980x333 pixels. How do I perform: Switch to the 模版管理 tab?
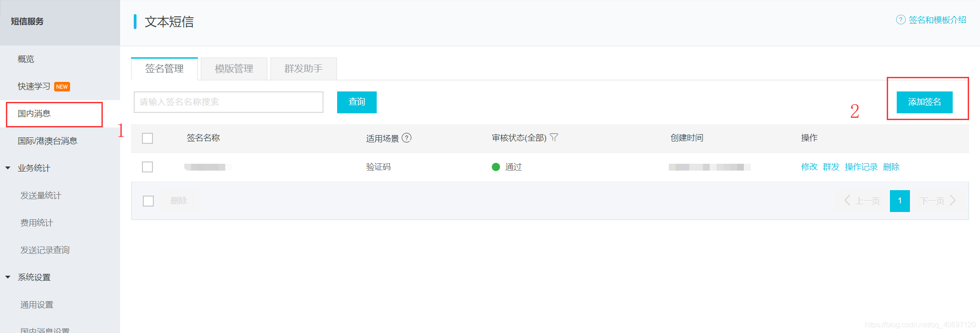(234, 69)
